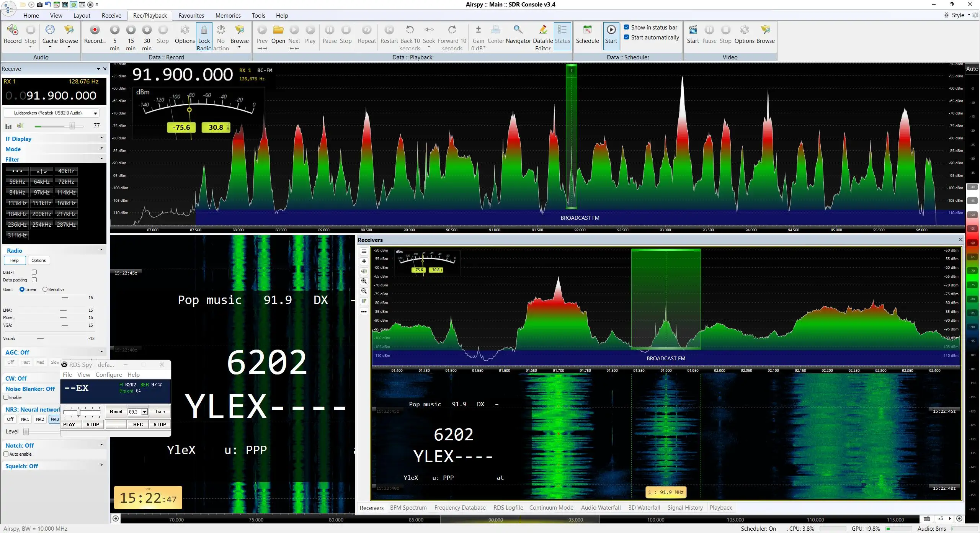Switch to the Receive ribbon tab
980x533 pixels.
(111, 16)
